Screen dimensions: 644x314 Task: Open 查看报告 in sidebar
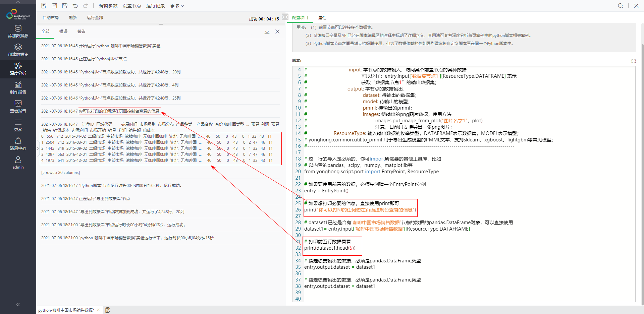tap(18, 107)
